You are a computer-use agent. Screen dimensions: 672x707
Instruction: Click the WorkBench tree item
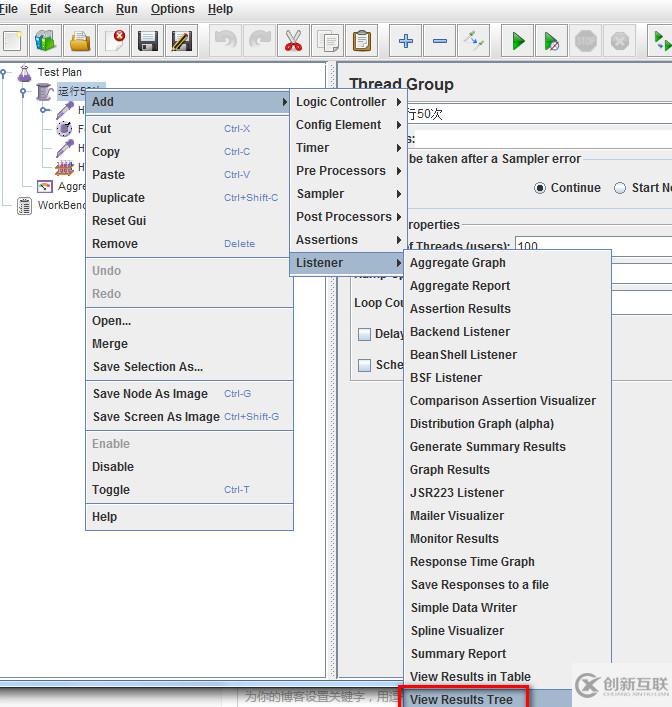click(62, 206)
